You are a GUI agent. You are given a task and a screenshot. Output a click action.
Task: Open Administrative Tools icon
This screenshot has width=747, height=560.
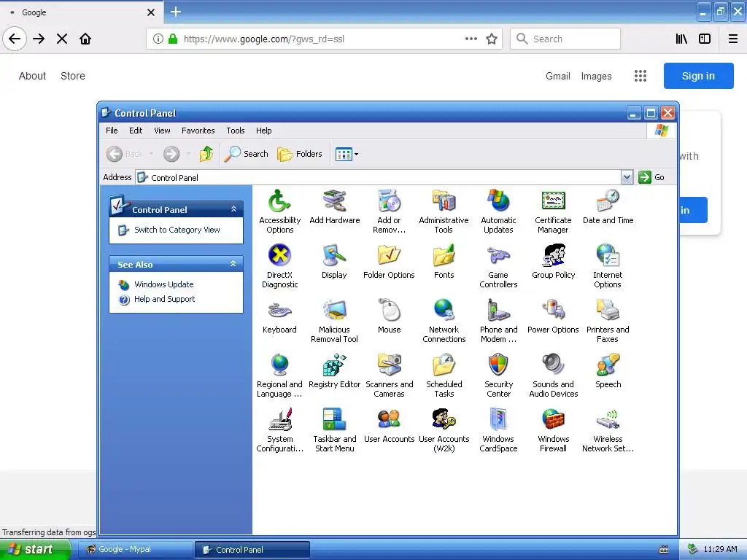[444, 211]
